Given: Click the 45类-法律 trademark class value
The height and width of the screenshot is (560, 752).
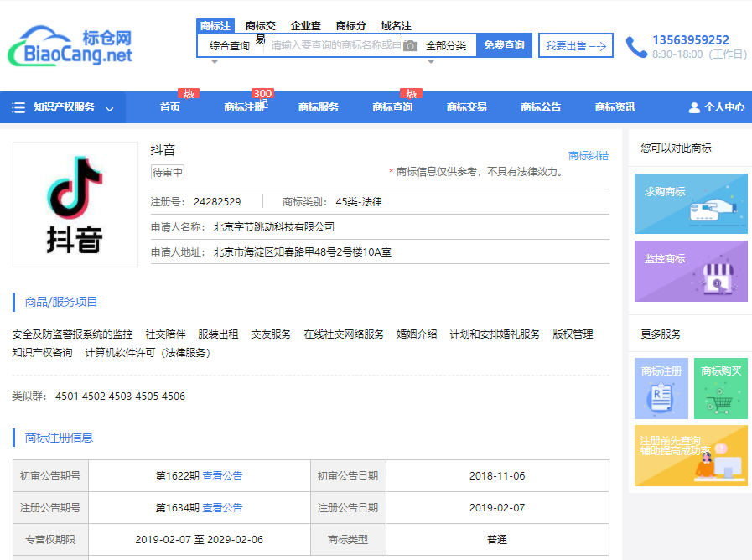Looking at the screenshot, I should pos(359,202).
